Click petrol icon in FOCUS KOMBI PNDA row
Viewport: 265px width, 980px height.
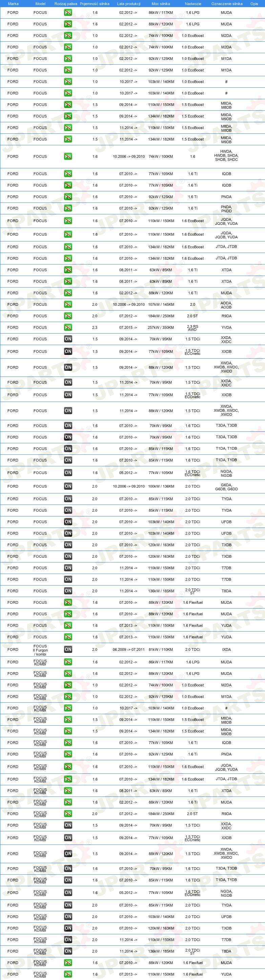pyautogui.click(x=68, y=754)
